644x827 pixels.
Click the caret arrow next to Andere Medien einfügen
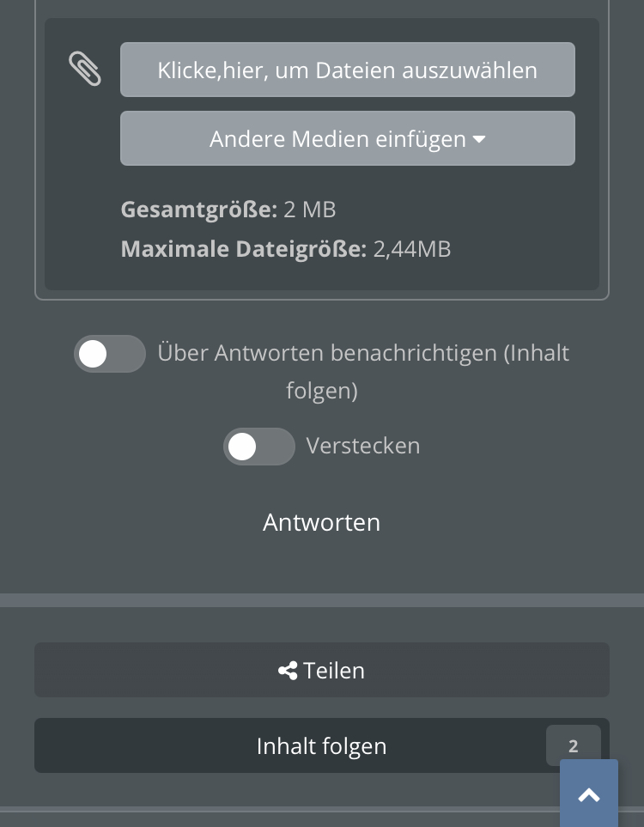pos(479,139)
